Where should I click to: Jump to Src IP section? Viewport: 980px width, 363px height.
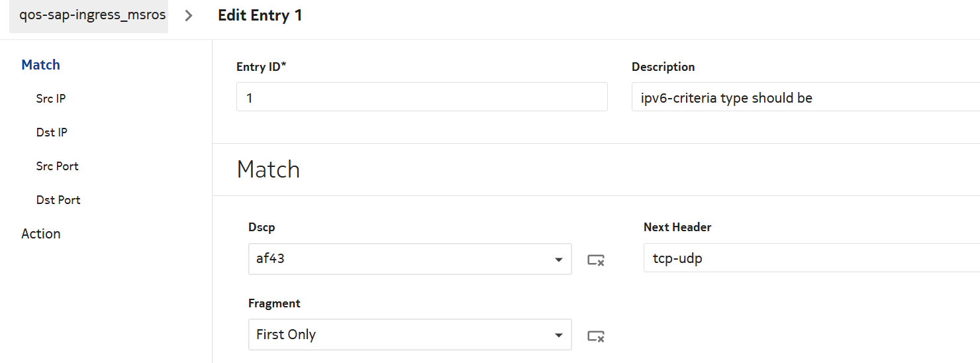coord(51,99)
